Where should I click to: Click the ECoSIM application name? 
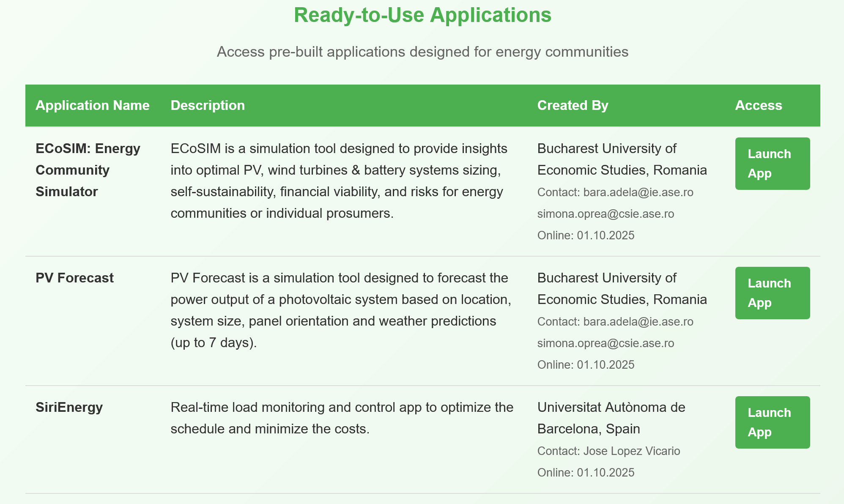[88, 170]
